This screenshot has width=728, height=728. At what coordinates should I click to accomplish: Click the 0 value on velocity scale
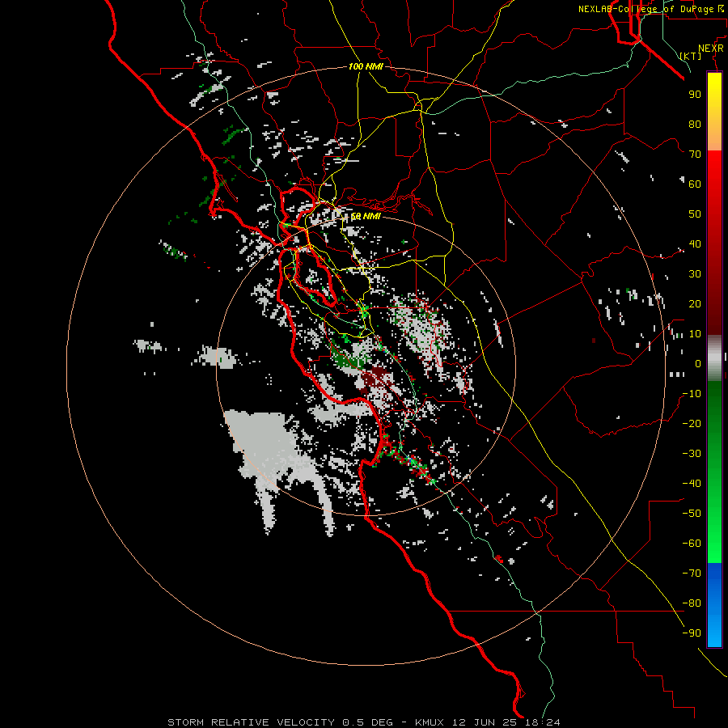[x=698, y=364]
